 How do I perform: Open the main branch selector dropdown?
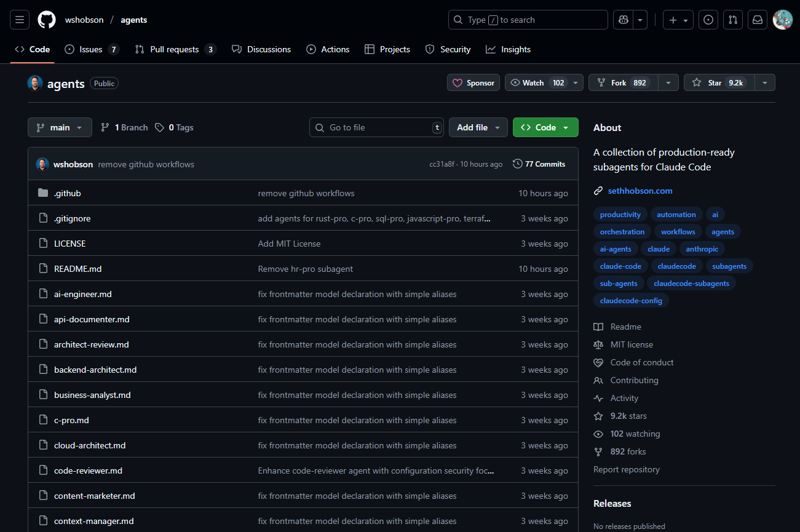click(60, 127)
